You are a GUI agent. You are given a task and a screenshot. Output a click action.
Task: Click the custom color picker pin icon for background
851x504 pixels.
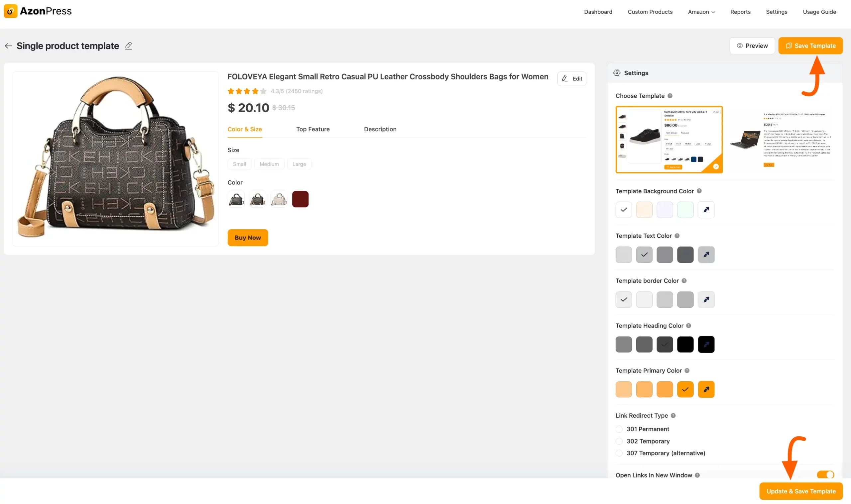[x=706, y=209]
